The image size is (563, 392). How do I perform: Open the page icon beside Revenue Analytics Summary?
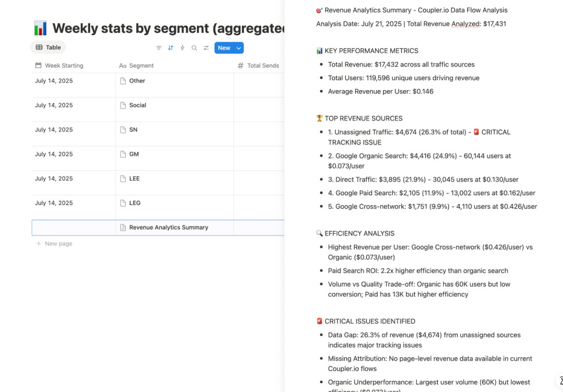point(123,227)
